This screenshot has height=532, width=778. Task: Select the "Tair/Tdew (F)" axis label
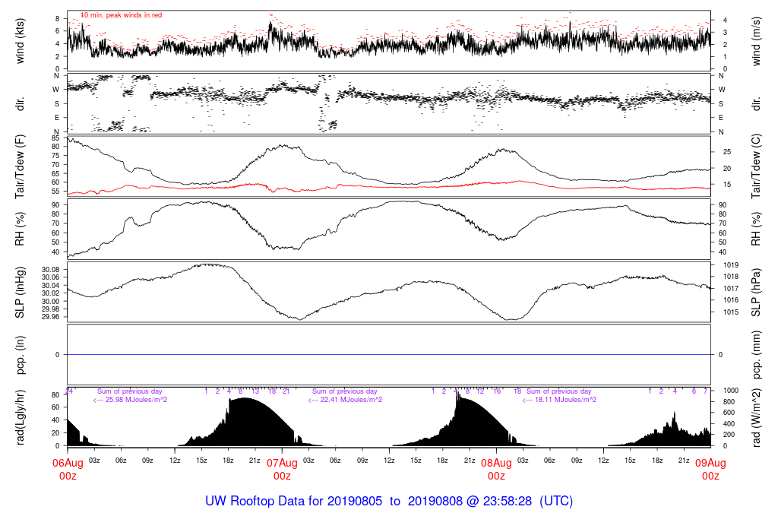(x=21, y=166)
